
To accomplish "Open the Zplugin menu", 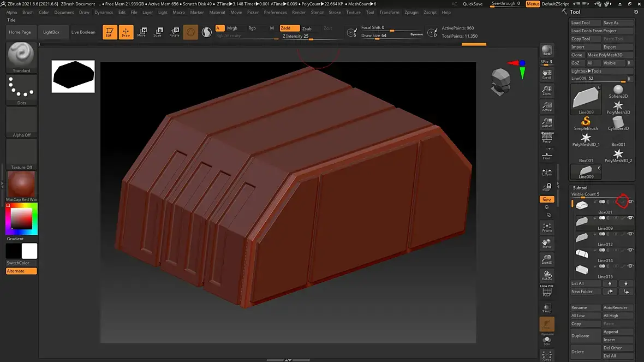I will click(411, 12).
